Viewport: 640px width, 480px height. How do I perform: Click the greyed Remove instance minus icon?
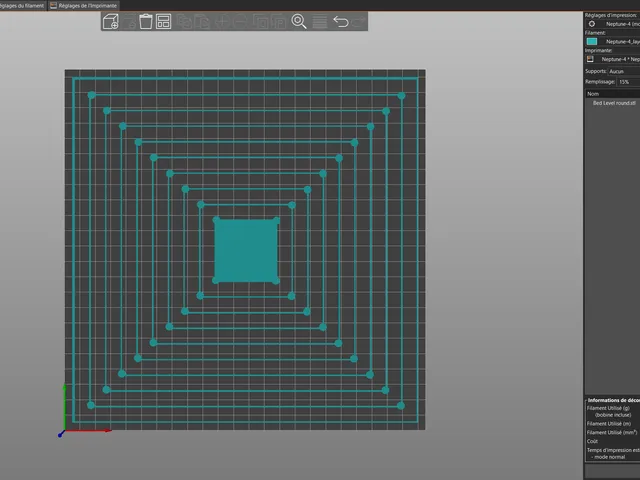[x=240, y=22]
